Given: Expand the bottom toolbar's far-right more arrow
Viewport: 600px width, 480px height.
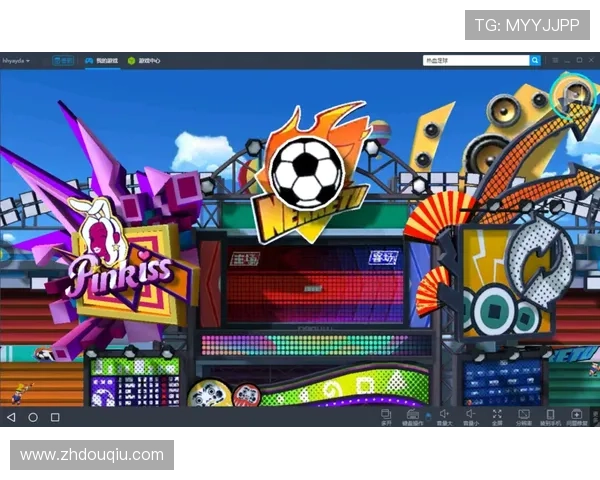Looking at the screenshot, I should tap(594, 416).
